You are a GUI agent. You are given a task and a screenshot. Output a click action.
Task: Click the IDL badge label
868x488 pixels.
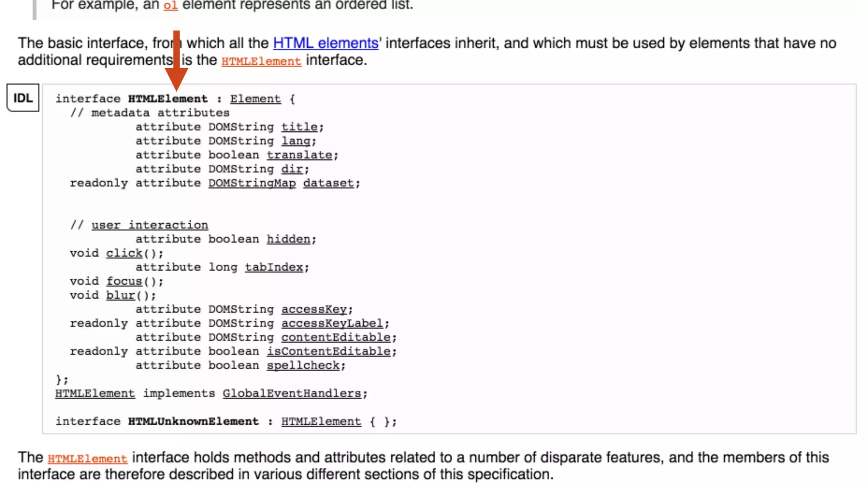coord(23,98)
